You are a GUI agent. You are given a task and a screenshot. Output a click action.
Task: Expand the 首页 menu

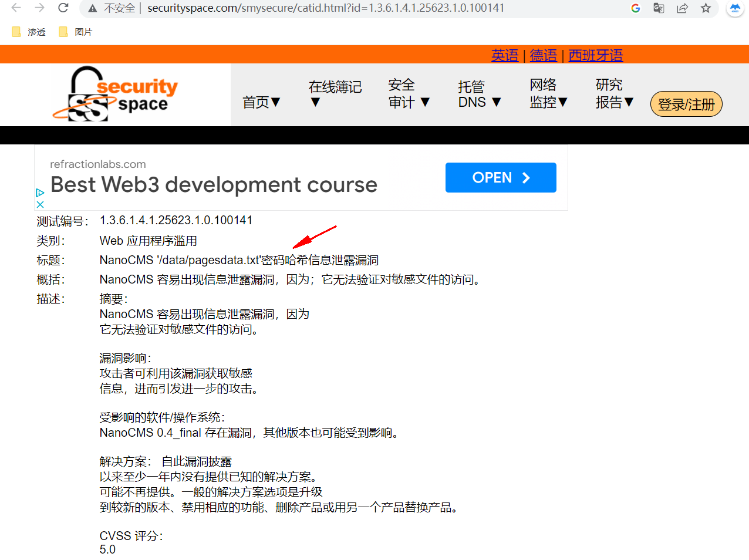point(262,102)
